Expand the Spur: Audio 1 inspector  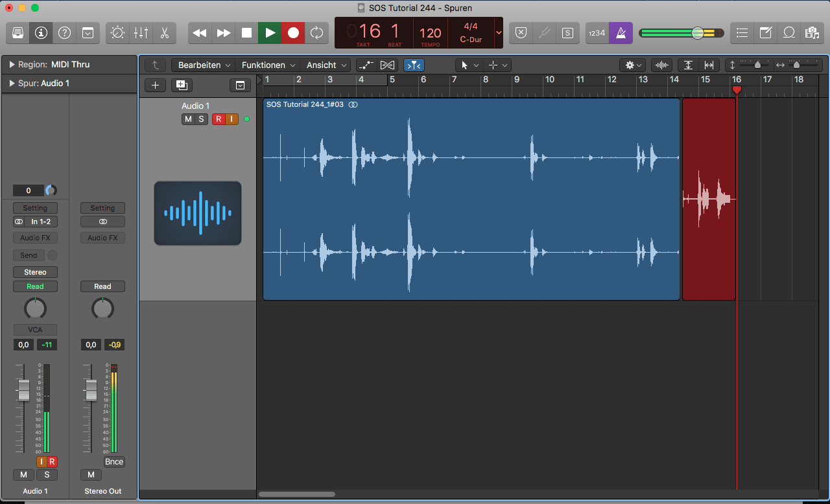pos(12,84)
